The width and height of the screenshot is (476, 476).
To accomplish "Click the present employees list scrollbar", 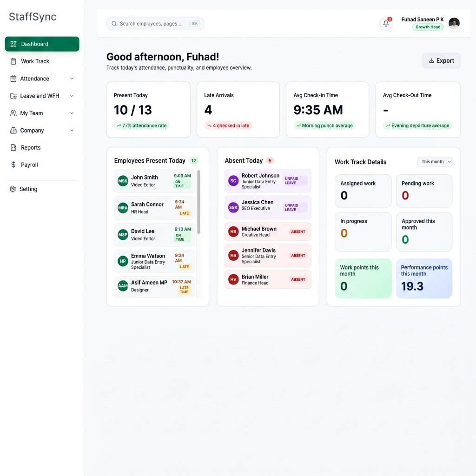I will [198, 202].
